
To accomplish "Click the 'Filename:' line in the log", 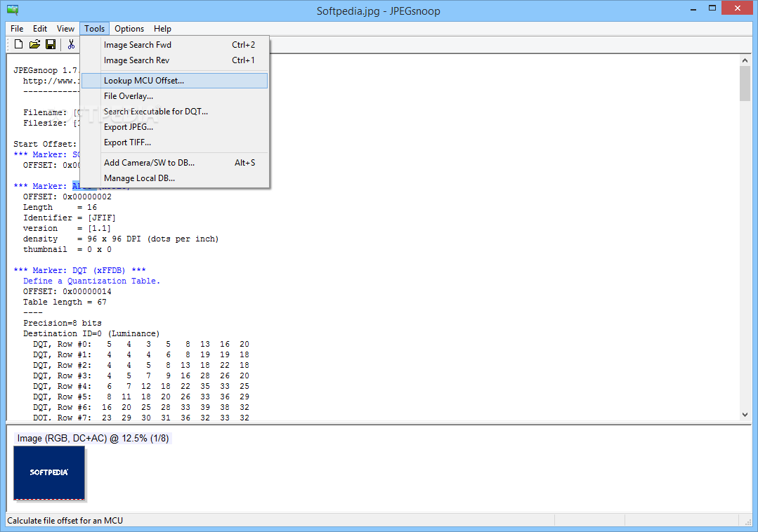I will click(x=51, y=112).
